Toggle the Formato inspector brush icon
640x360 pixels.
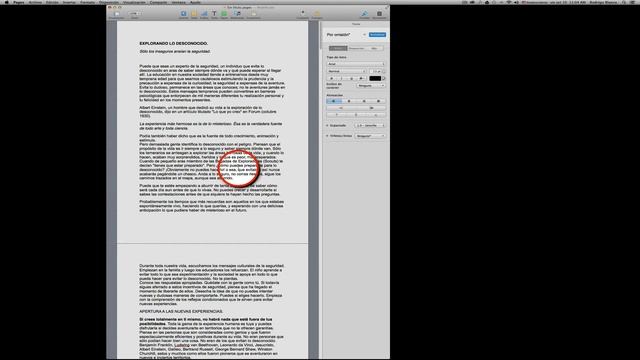(x=364, y=14)
